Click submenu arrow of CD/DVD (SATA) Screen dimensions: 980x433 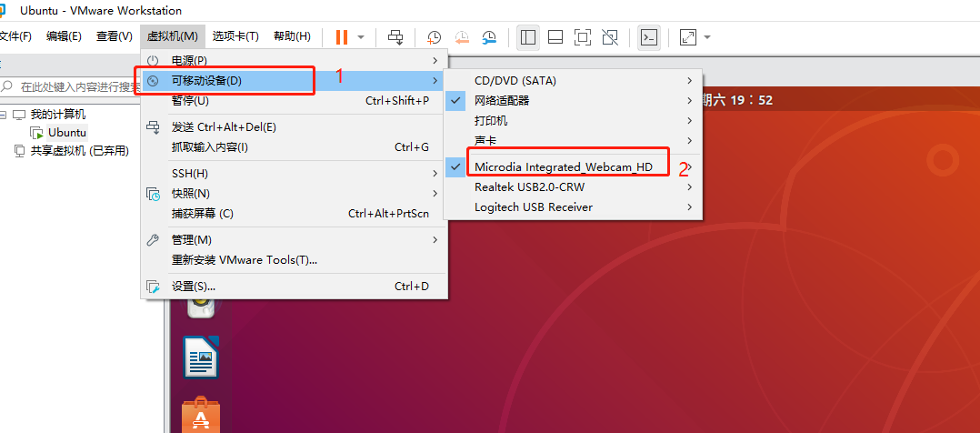[x=689, y=81]
